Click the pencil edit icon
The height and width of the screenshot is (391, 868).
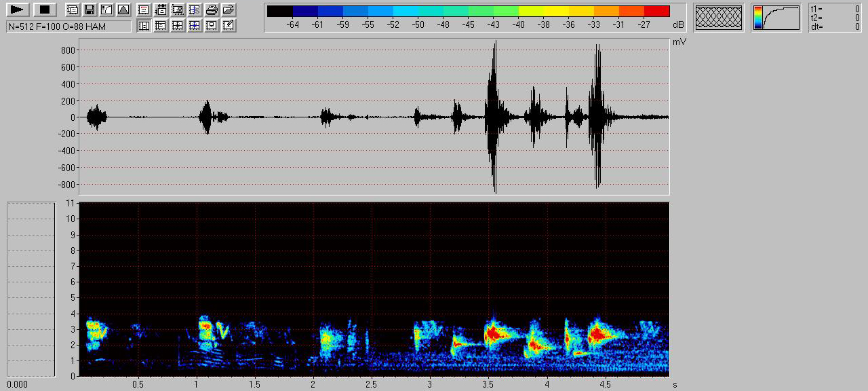(x=229, y=26)
